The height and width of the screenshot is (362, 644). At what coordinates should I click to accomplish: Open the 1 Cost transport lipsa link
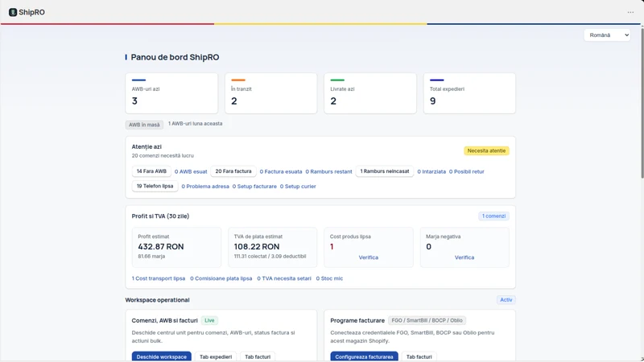159,278
